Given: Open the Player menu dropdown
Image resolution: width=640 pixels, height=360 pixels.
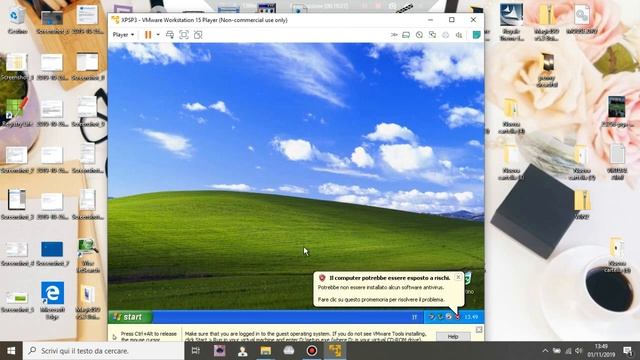Looking at the screenshot, I should pos(123,35).
